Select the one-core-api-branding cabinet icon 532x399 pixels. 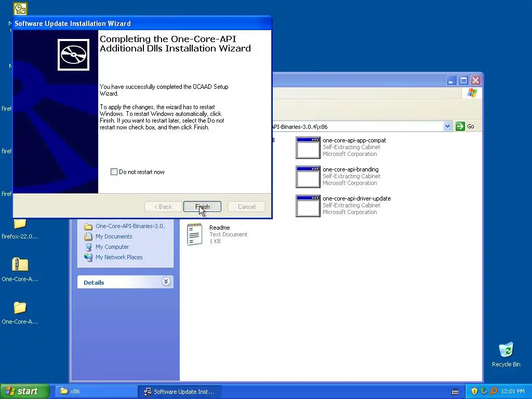[308, 177]
